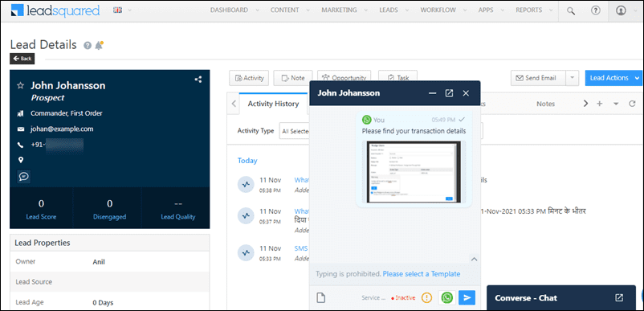Screen dimensions: 644x311
Task: Collapse the chat panel with up chevron
Action: pyautogui.click(x=474, y=260)
